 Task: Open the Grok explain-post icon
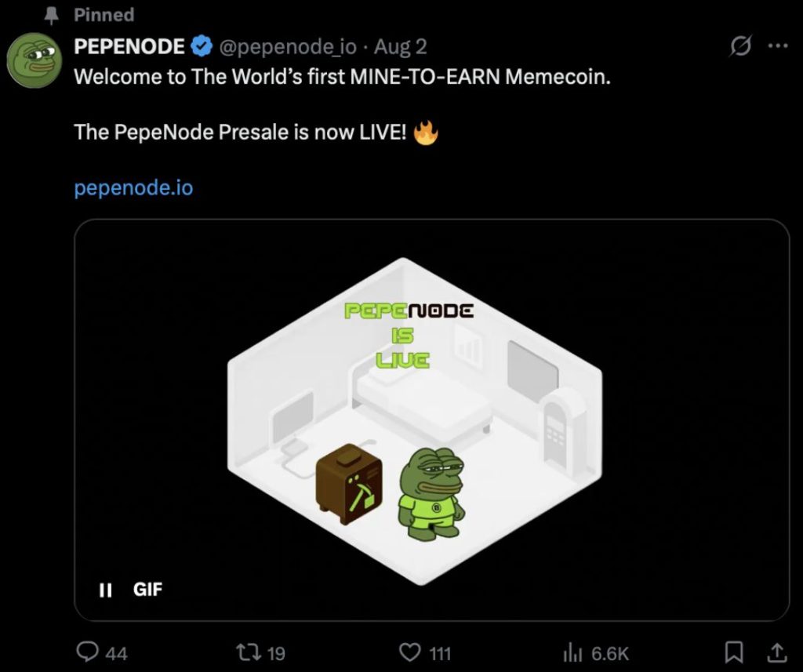(740, 46)
